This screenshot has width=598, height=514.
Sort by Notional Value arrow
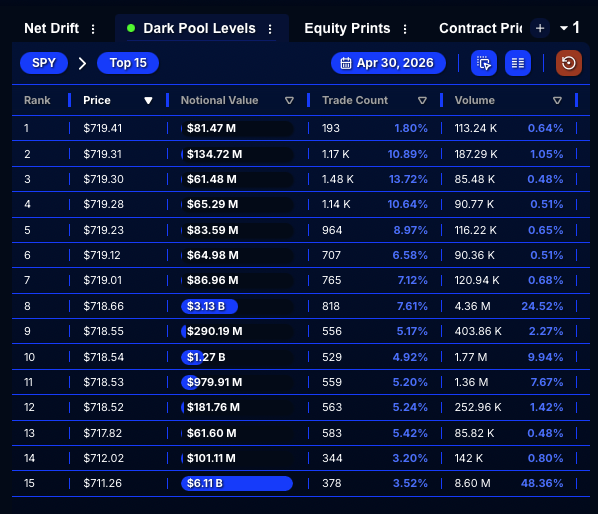(289, 100)
